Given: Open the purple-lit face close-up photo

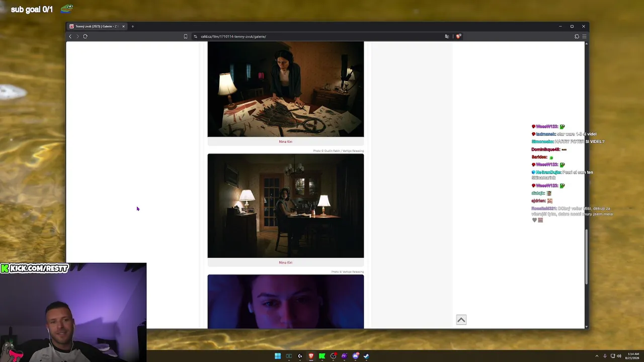Looking at the screenshot, I should 286,302.
